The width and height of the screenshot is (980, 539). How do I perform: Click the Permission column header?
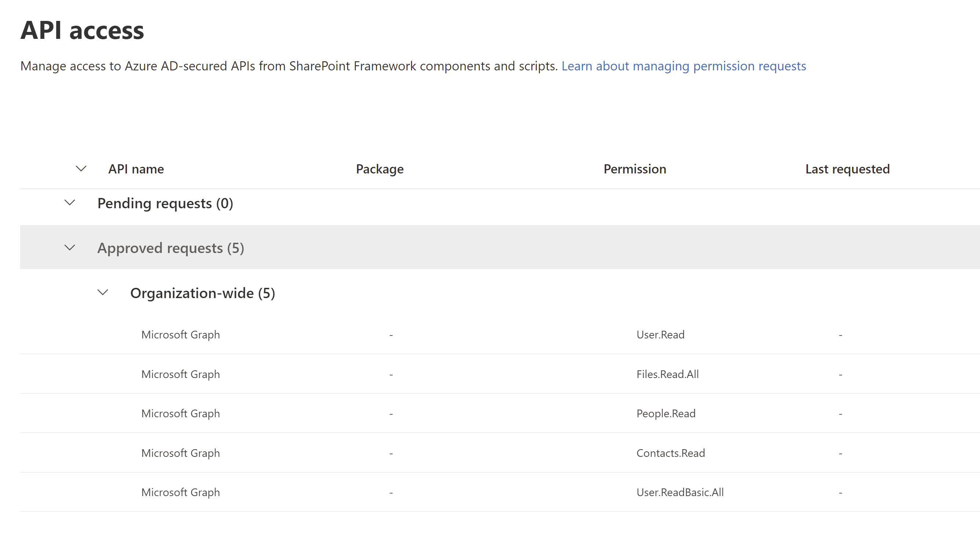[635, 169]
